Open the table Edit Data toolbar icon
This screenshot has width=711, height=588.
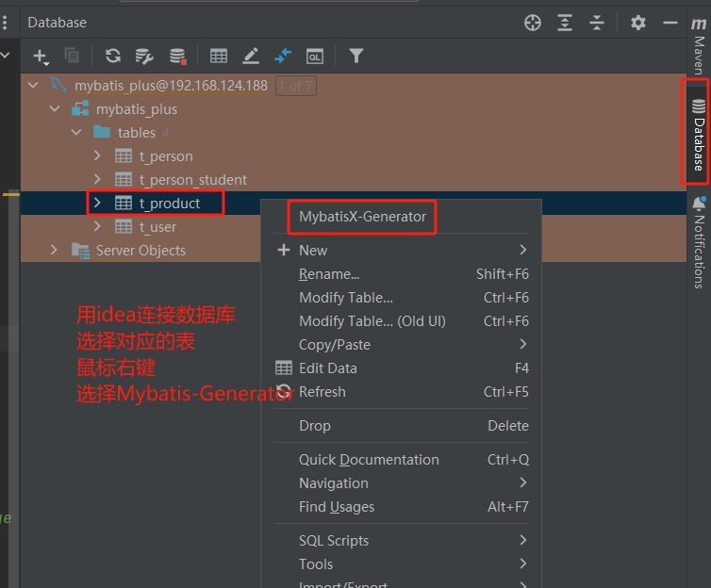coord(219,56)
